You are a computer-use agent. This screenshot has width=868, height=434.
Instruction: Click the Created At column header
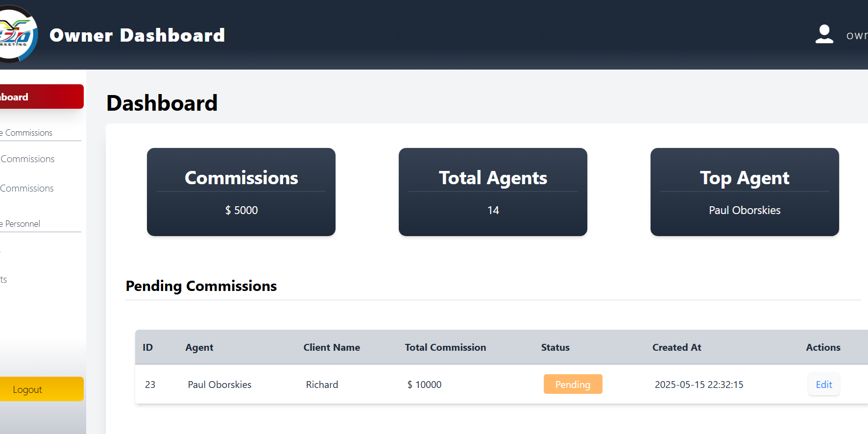click(676, 347)
